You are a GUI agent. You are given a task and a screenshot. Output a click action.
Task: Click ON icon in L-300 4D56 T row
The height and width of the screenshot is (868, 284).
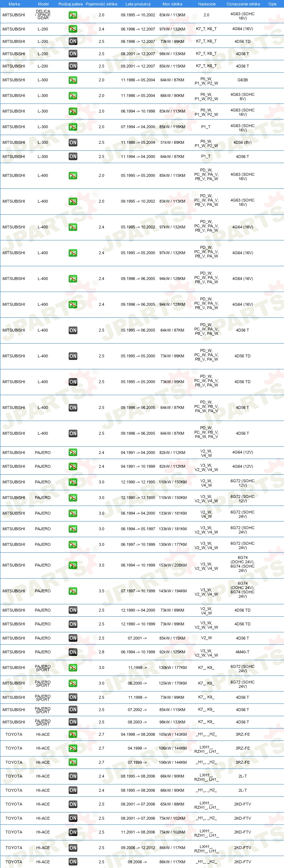tap(73, 157)
